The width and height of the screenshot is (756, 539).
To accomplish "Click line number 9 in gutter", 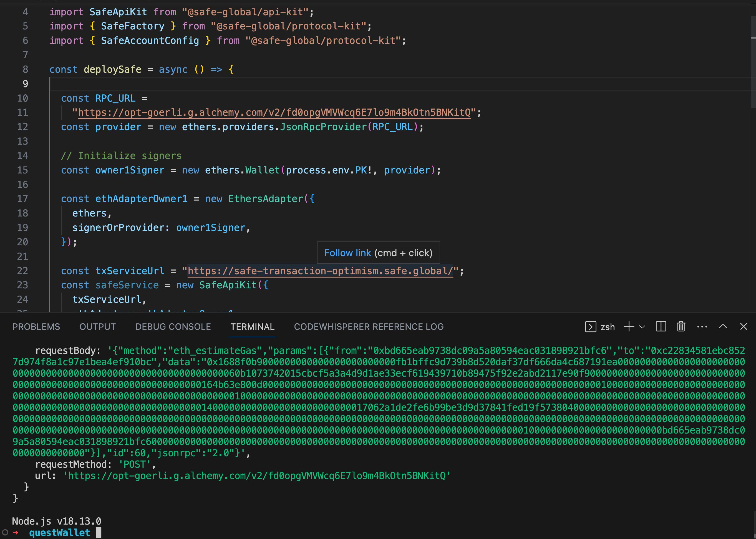I will pos(25,84).
